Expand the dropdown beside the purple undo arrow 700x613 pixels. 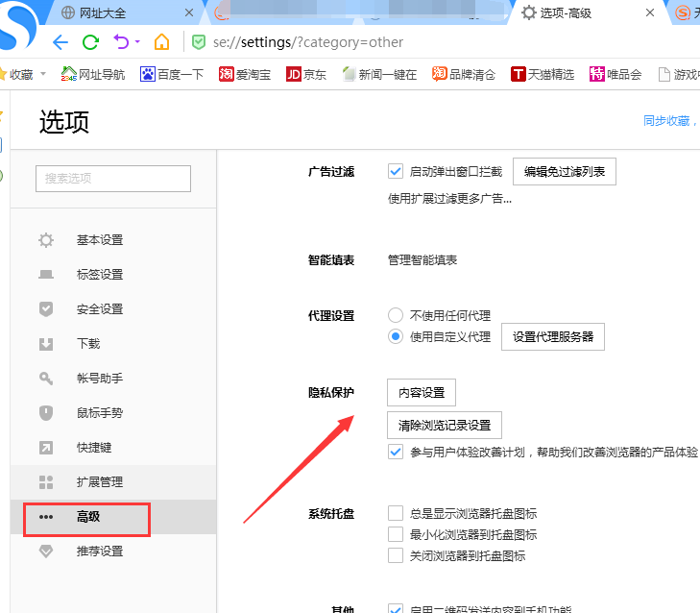point(137,42)
